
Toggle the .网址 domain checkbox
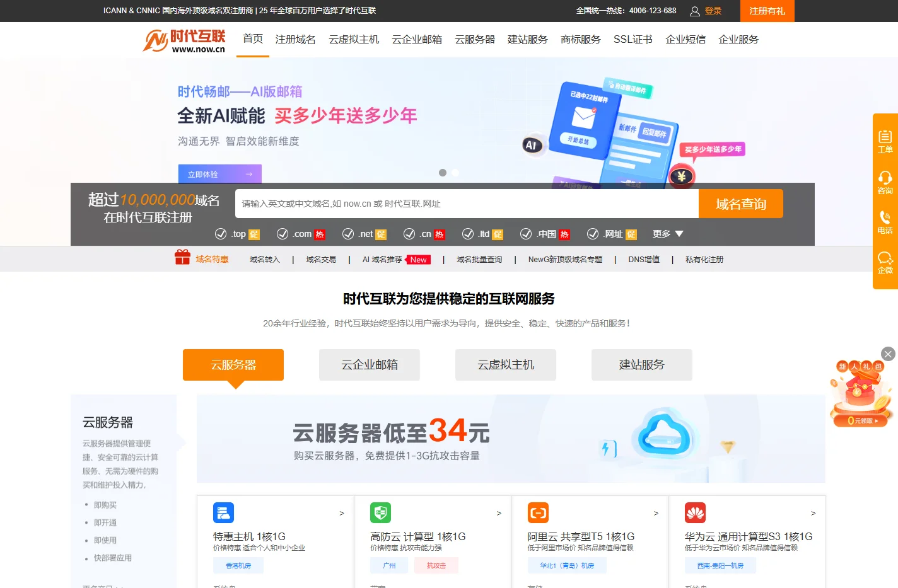click(593, 234)
